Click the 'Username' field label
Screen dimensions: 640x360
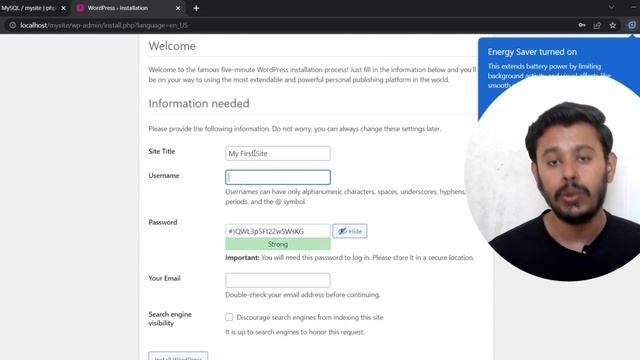(x=164, y=176)
